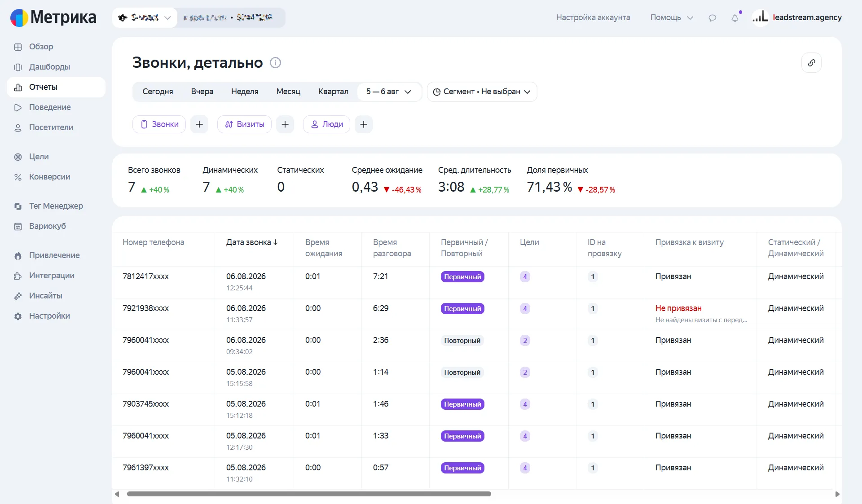Select the Сегодня period tab
Image resolution: width=862 pixels, height=504 pixels.
click(158, 92)
